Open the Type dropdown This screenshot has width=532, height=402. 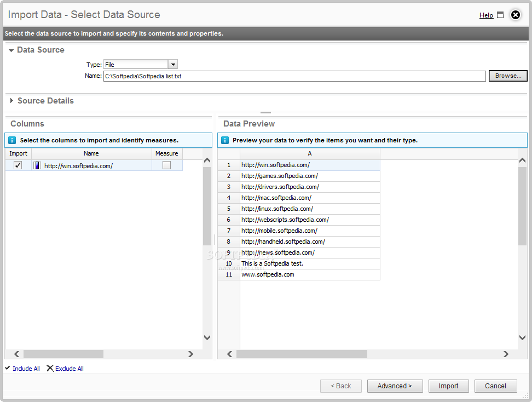[x=173, y=65]
